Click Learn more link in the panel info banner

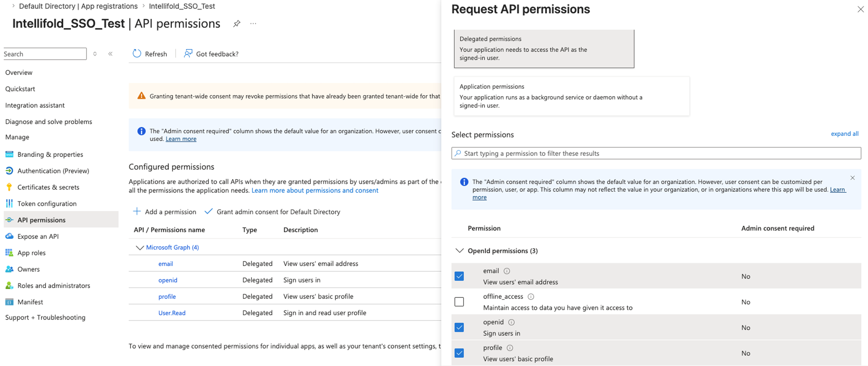[838, 190]
